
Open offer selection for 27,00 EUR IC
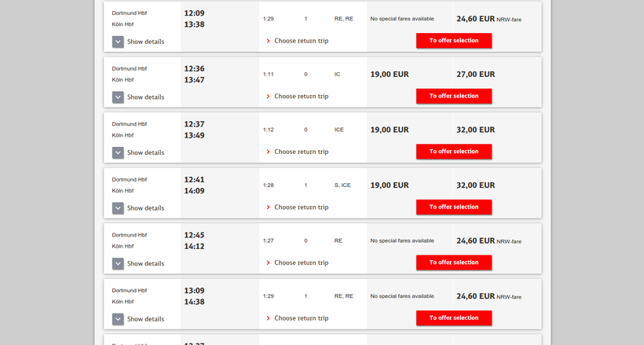click(454, 96)
